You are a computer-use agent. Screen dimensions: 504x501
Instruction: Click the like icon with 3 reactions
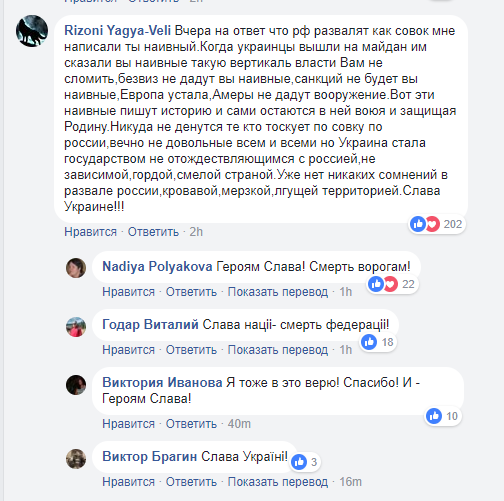(299, 462)
